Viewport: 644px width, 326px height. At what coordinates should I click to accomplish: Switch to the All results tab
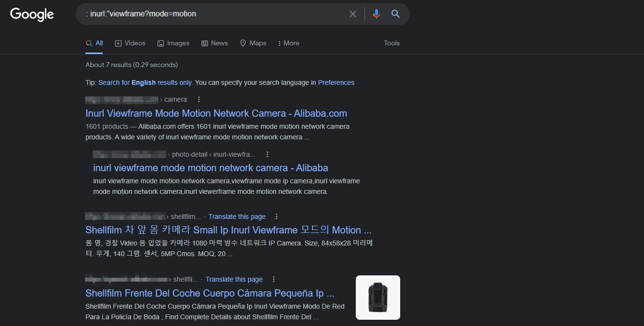94,42
